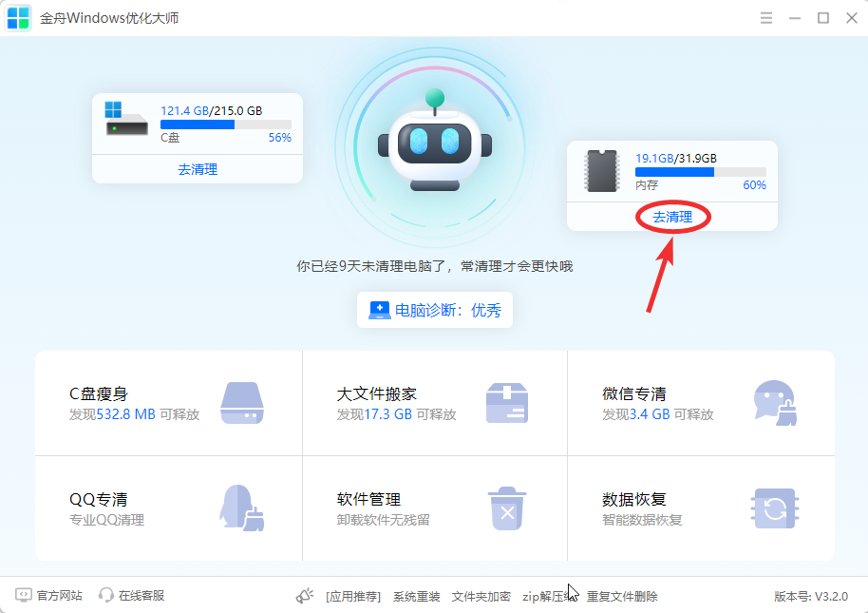The height and width of the screenshot is (613, 868).
Task: Click the 在线客服 headset icon
Action: pos(105,595)
